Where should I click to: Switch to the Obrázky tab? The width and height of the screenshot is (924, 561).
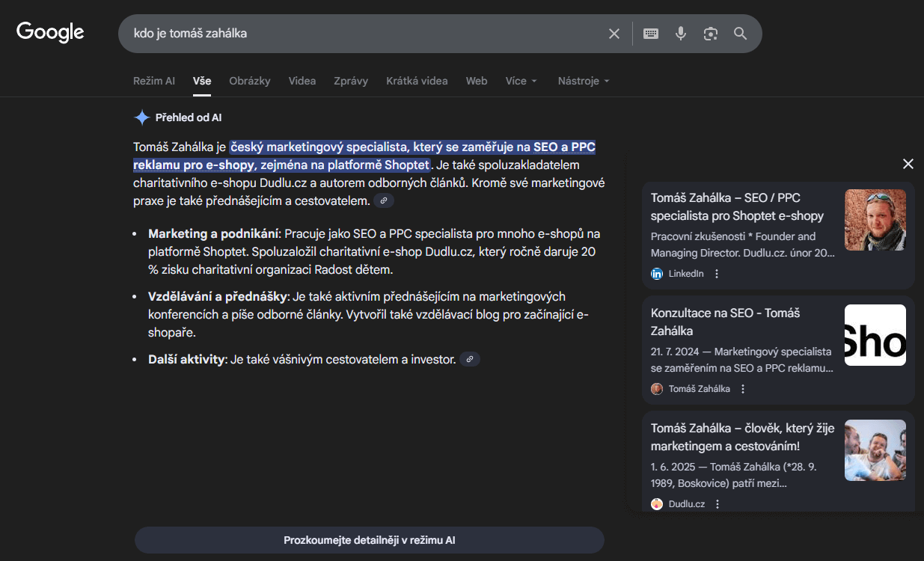(x=250, y=81)
